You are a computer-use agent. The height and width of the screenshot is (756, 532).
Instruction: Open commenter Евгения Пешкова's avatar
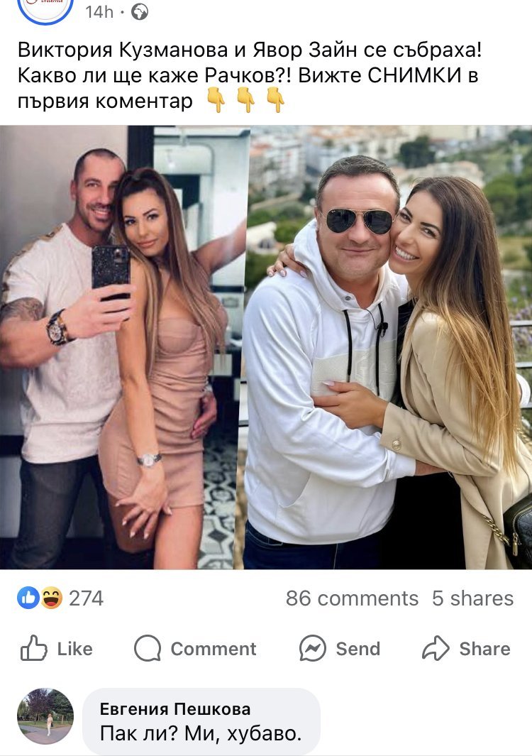[x=45, y=716]
